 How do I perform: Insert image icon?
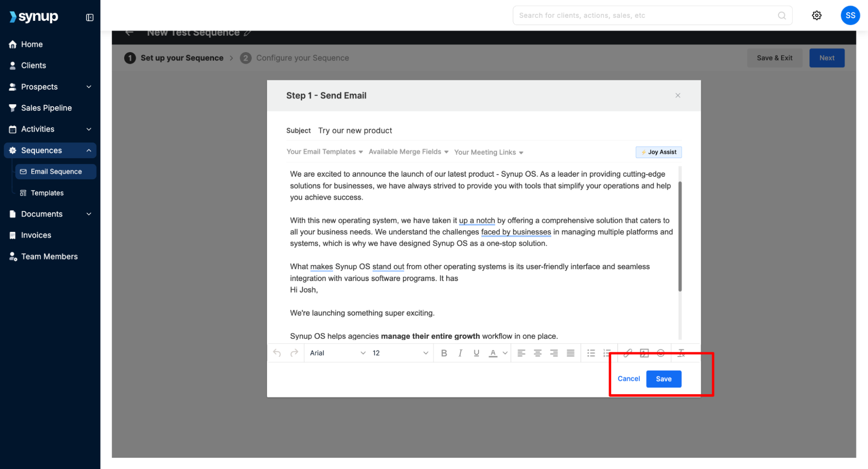tap(644, 353)
